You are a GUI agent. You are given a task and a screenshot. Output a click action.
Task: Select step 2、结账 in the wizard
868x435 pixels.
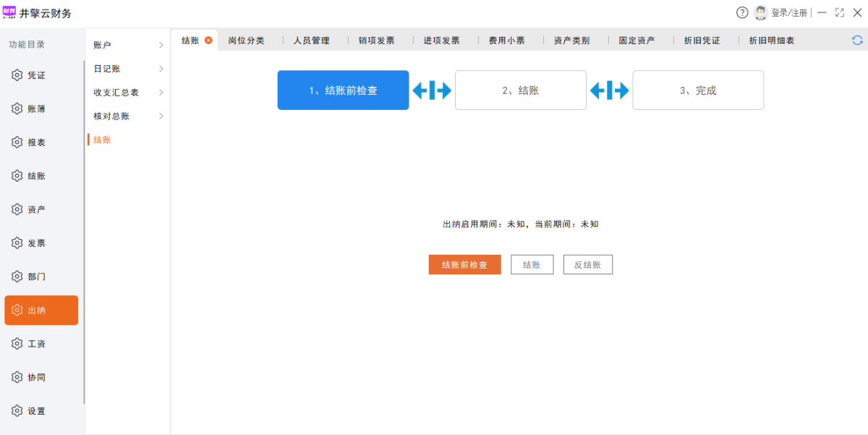(520, 90)
